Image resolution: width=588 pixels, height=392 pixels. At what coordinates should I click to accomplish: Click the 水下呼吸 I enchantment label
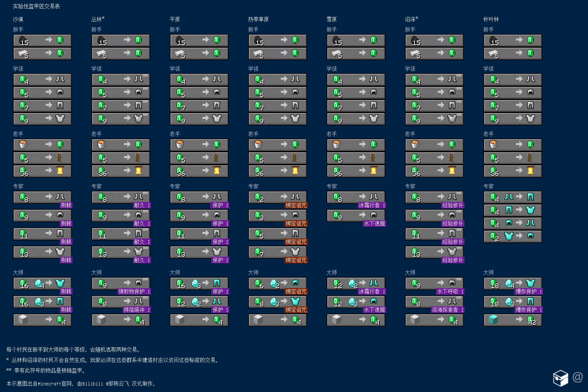coord(450,291)
